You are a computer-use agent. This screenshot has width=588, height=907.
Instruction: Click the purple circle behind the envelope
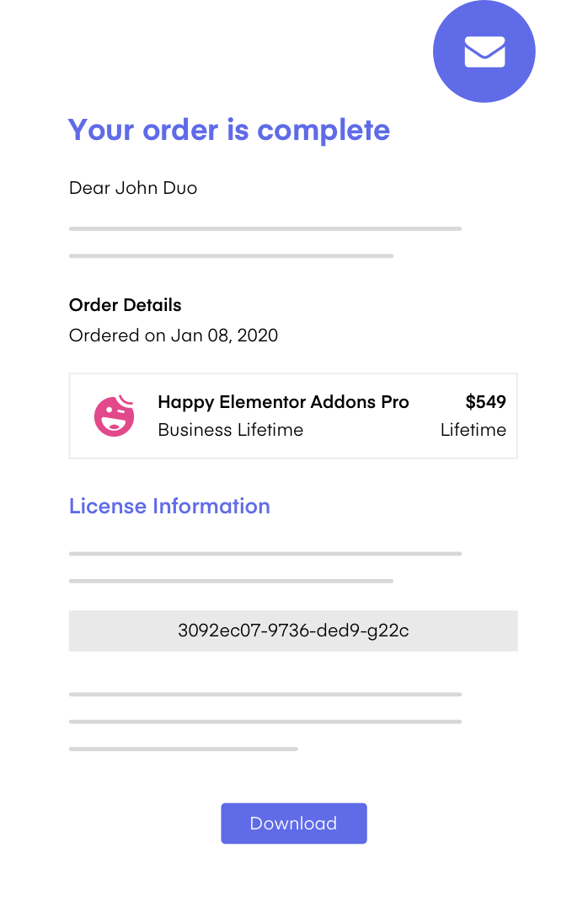pos(484,51)
